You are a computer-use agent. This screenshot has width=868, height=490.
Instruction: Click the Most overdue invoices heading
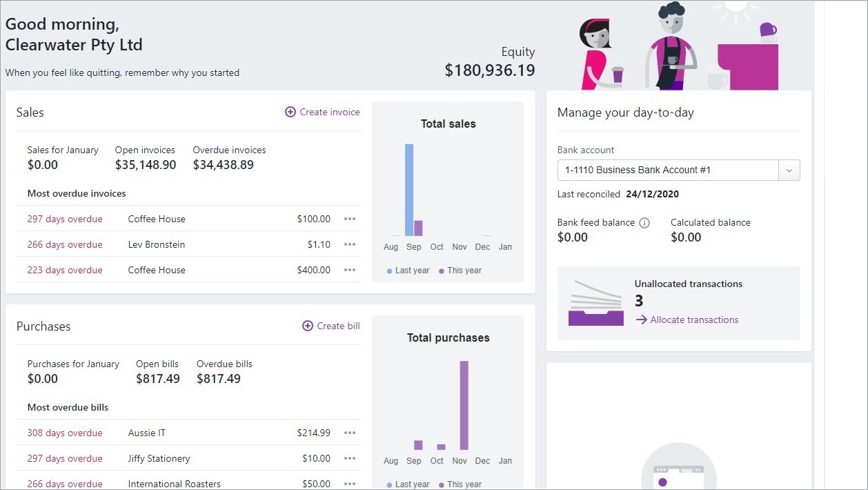[x=77, y=193]
